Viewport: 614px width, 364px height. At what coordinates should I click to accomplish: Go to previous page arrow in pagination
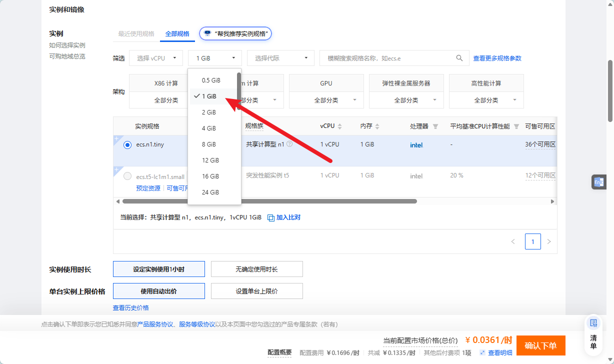click(513, 241)
